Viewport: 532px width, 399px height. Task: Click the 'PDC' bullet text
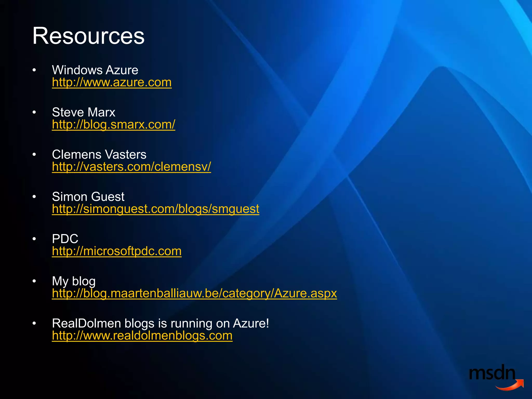[65, 239]
